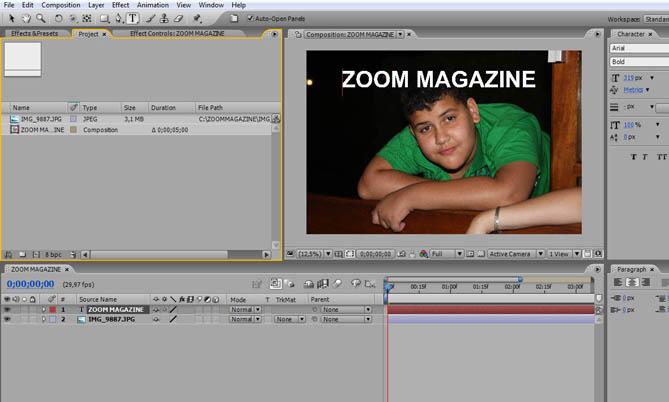The width and height of the screenshot is (669, 402).
Task: Uncheck the Auto-Open Panels checkbox
Action: pos(249,18)
